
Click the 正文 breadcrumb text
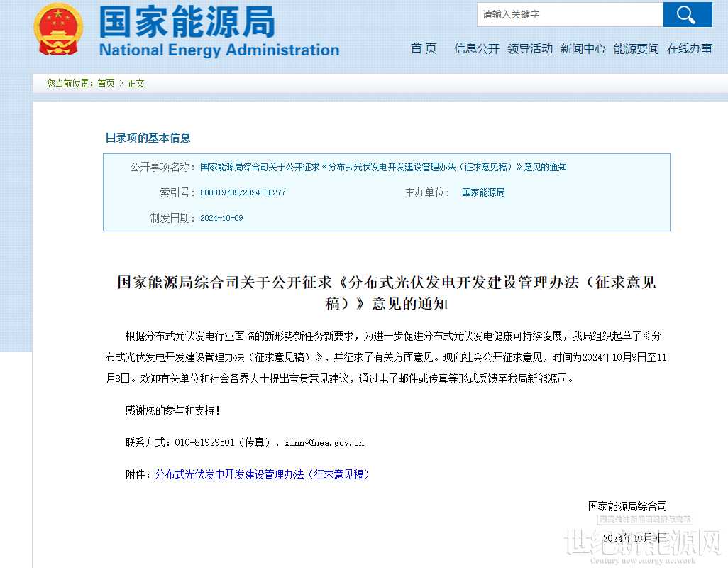(x=136, y=83)
